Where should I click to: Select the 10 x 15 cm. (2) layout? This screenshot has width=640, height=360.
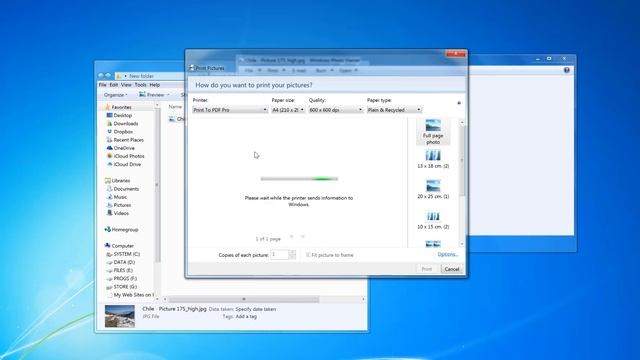[x=433, y=220]
